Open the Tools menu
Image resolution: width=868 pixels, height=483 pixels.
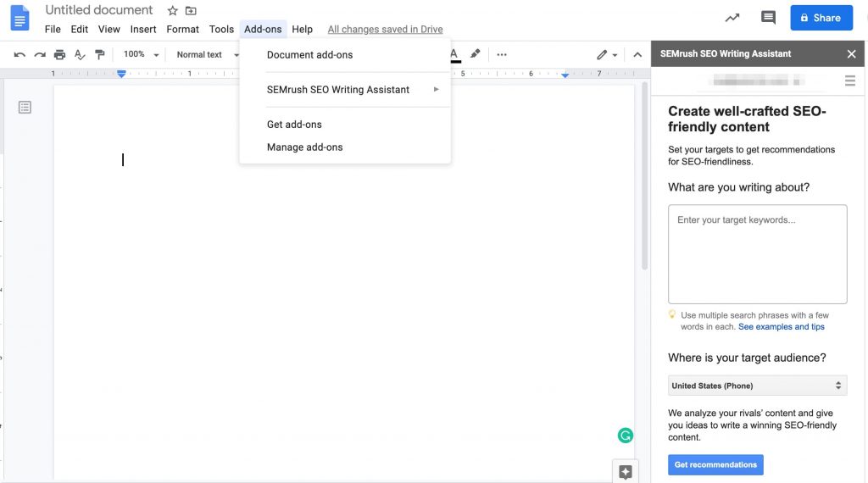point(221,30)
